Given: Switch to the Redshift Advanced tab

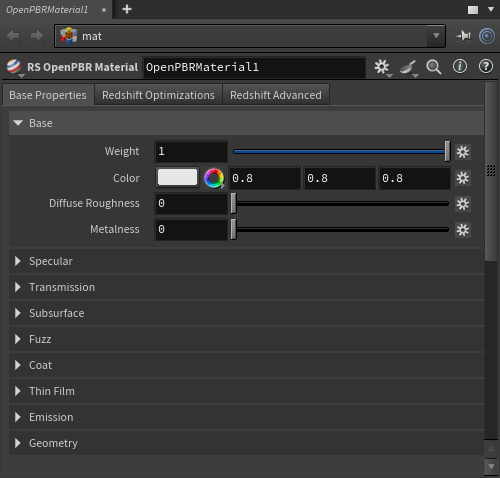Looking at the screenshot, I should coord(276,95).
